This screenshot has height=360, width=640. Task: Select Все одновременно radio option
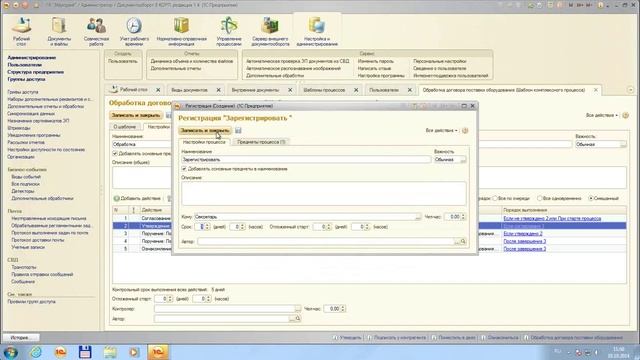pyautogui.click(x=540, y=198)
